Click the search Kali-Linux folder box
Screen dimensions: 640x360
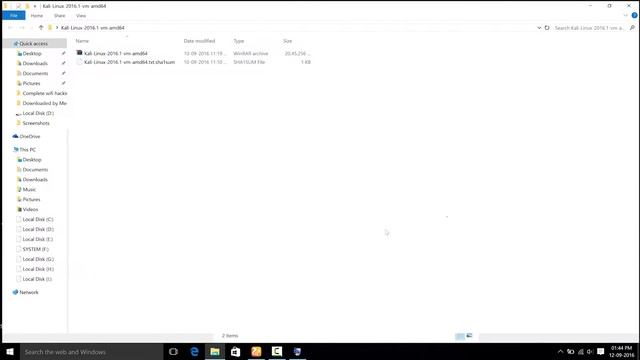click(590, 28)
